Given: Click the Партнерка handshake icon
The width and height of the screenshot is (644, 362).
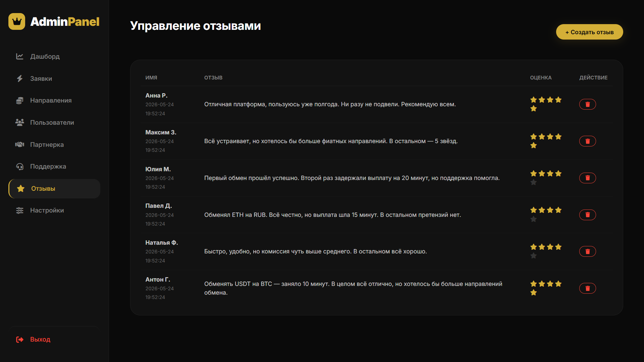Looking at the screenshot, I should tap(20, 144).
